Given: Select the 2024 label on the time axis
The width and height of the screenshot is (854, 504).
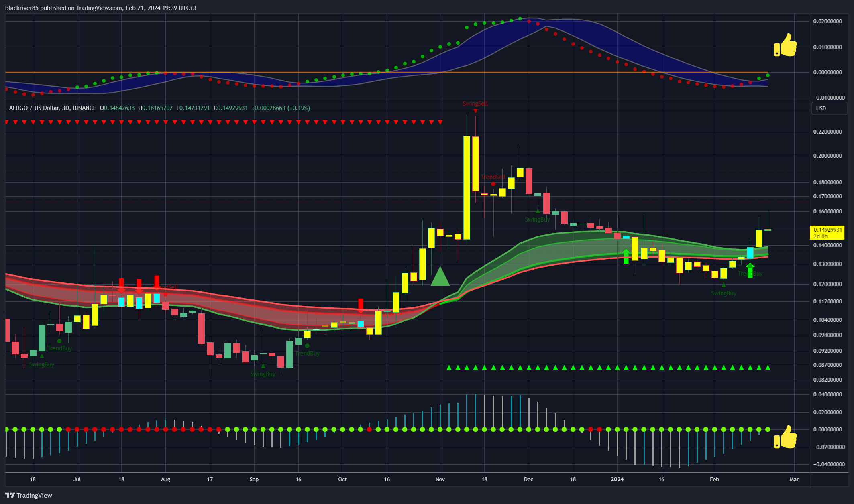Looking at the screenshot, I should click(617, 479).
